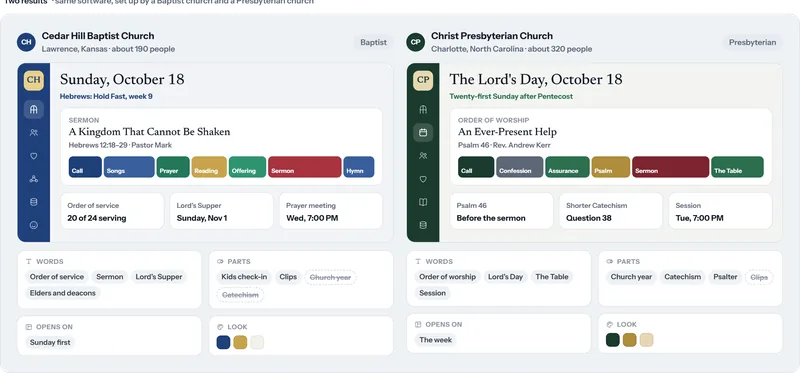Click the heart icon in Cedar Hill sidebar

pos(34,156)
